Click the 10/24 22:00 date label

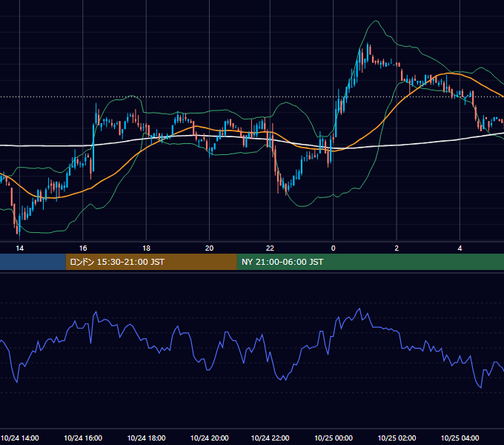click(x=270, y=438)
